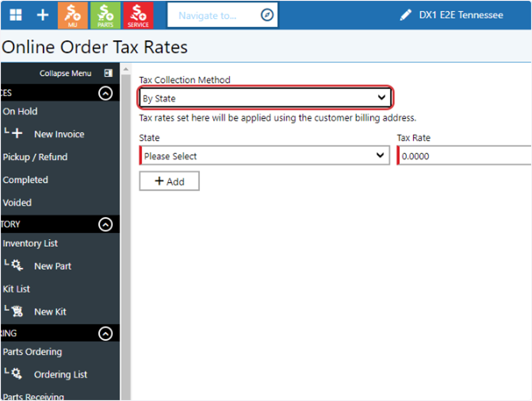Click the pencil edit icon beside dealership name
The height and width of the screenshot is (401, 532).
click(x=405, y=16)
